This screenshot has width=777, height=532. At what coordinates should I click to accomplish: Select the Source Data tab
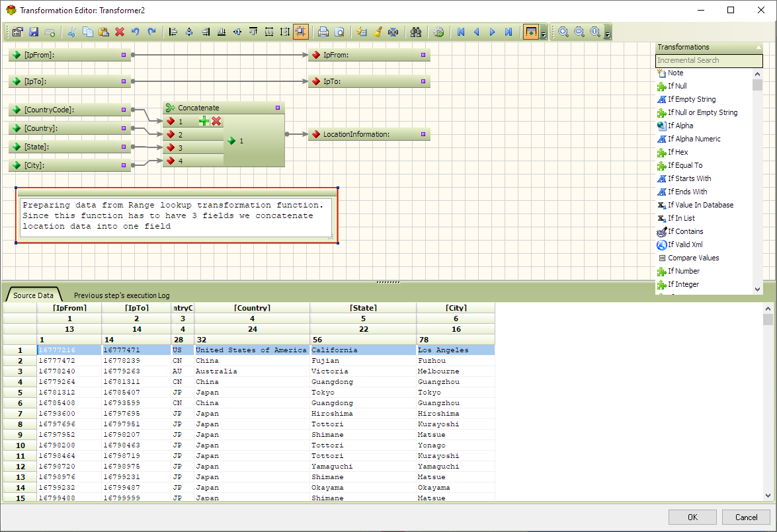33,295
